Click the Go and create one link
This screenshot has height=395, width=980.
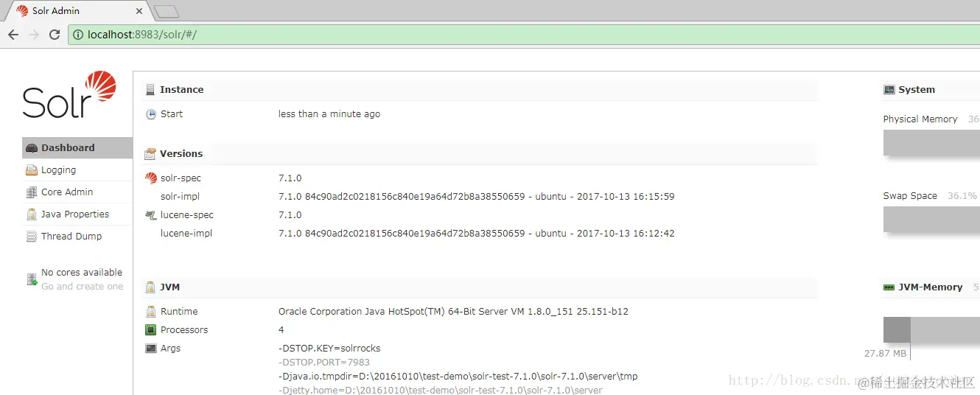(x=83, y=286)
